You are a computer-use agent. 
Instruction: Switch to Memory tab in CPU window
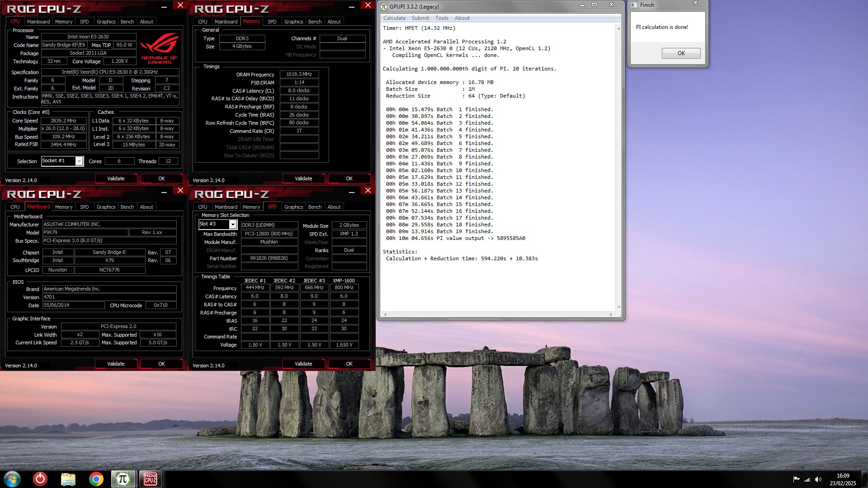pyautogui.click(x=64, y=22)
